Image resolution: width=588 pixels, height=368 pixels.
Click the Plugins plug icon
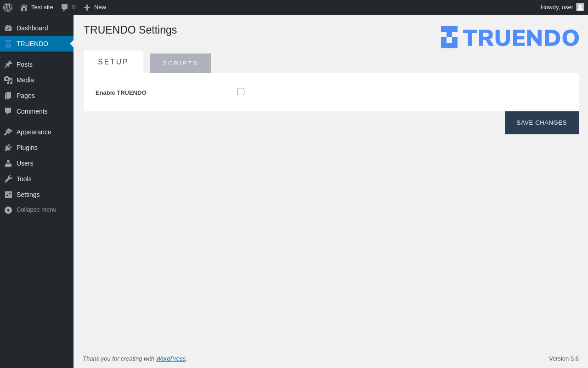coord(8,148)
